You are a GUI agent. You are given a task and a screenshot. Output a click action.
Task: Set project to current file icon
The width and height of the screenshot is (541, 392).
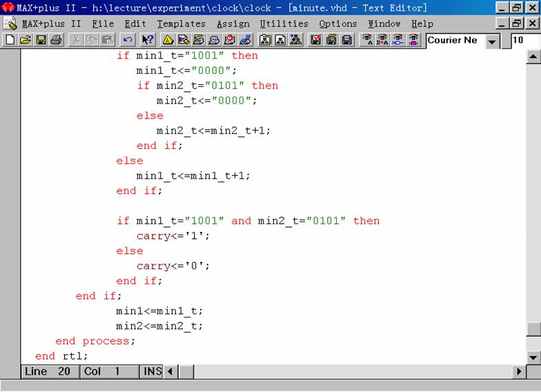[280, 40]
